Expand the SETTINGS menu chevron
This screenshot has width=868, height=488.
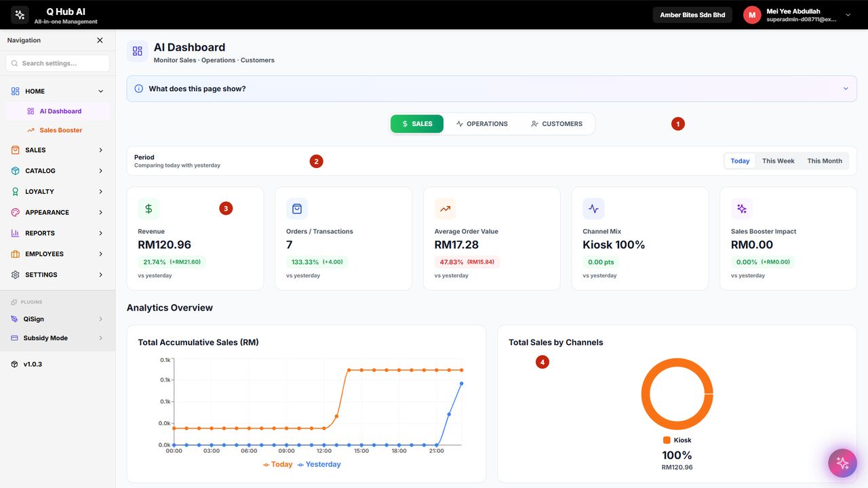pyautogui.click(x=101, y=274)
